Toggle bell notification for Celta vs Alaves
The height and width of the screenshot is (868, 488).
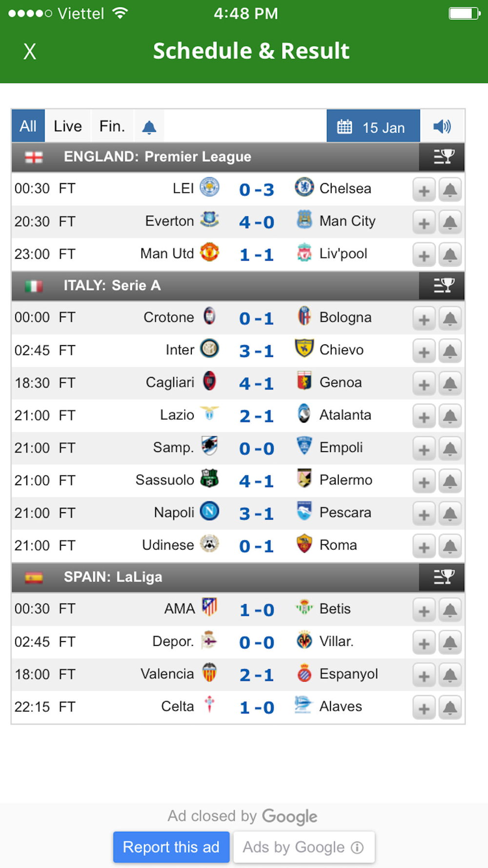450,708
